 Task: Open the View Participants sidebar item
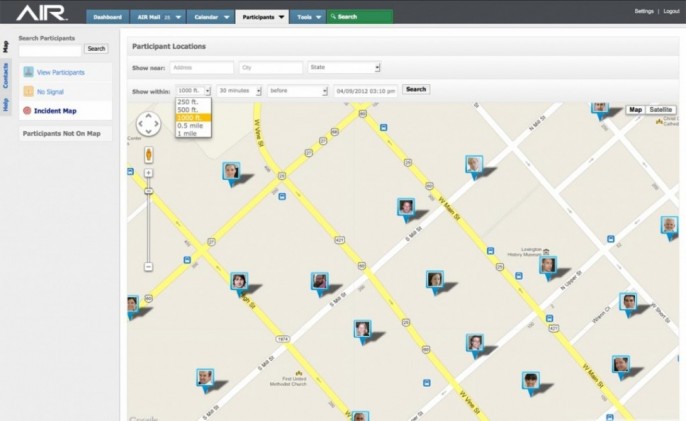pos(60,72)
